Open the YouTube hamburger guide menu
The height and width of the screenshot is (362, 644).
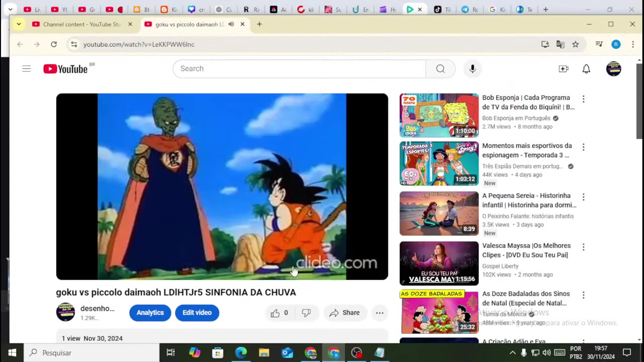[27, 69]
